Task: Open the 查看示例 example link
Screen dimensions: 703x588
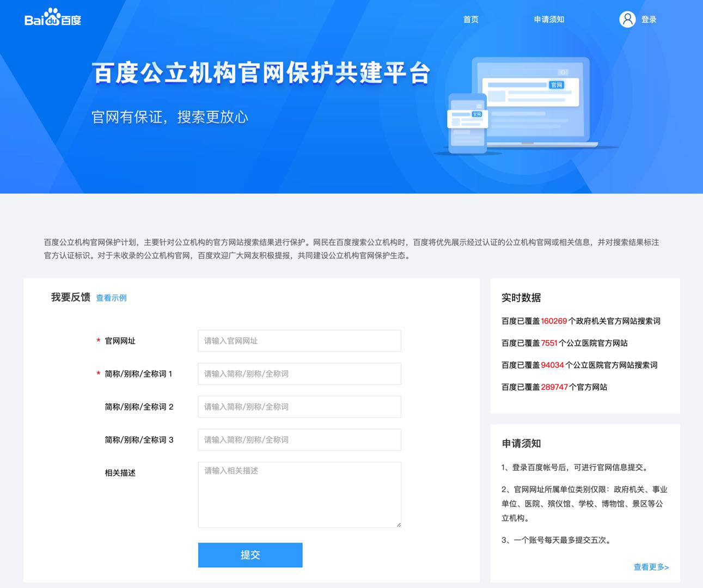Action: pyautogui.click(x=111, y=298)
